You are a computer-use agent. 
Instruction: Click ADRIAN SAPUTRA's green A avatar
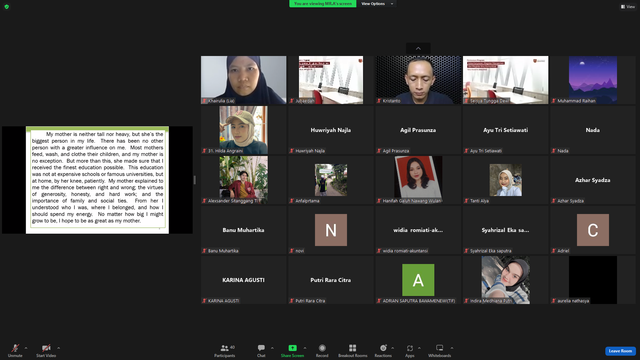(418, 280)
